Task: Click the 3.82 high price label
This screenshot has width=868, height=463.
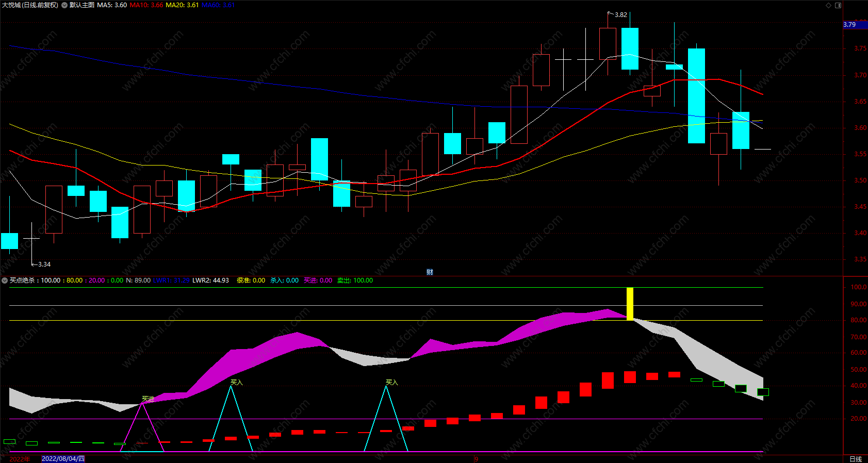Action: [x=621, y=15]
